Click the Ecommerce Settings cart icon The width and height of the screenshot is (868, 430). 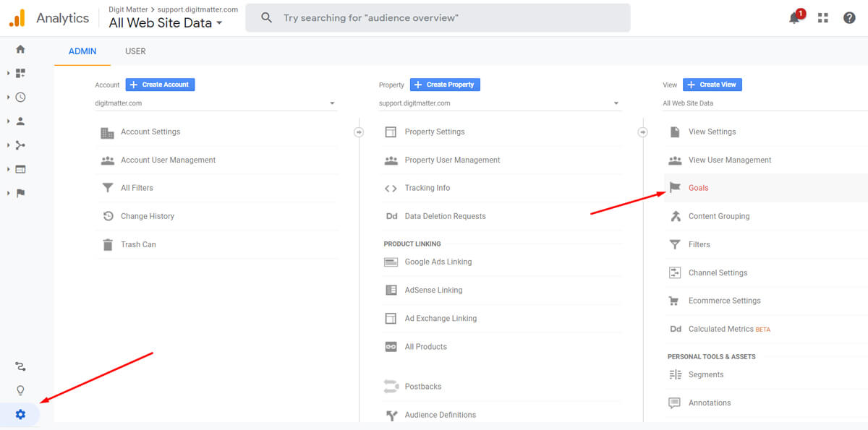pyautogui.click(x=674, y=301)
